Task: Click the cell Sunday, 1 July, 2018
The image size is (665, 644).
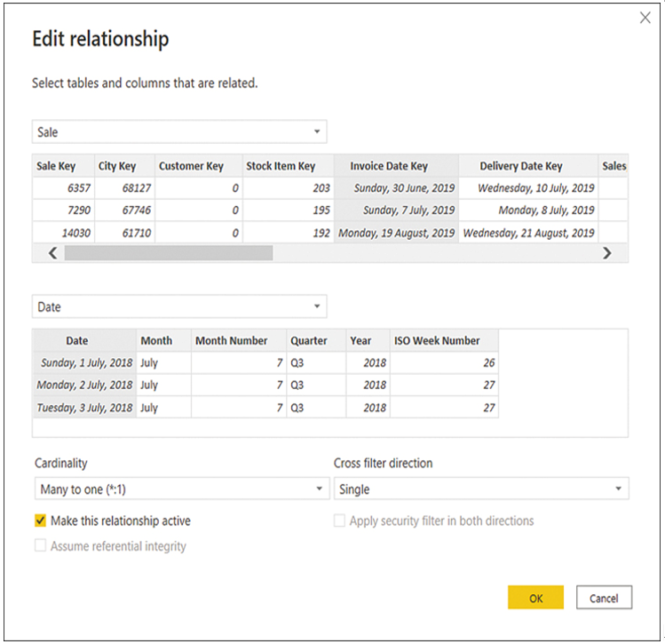Action: tap(84, 362)
